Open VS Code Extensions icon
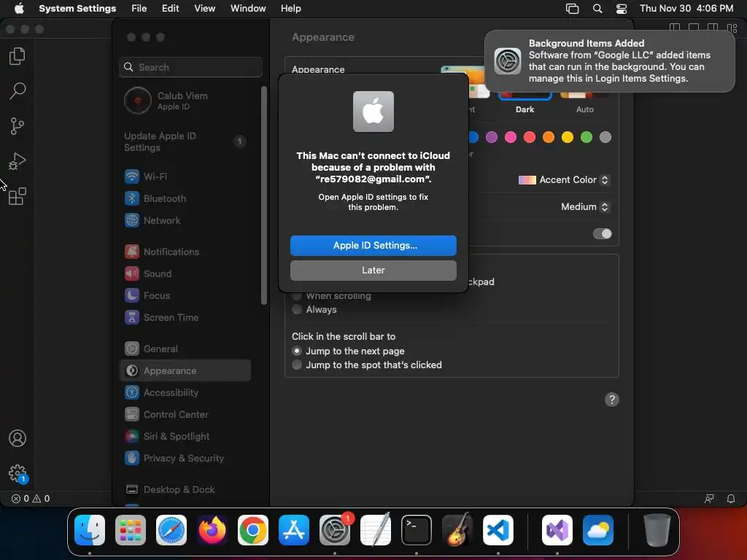The width and height of the screenshot is (747, 560). tap(18, 196)
